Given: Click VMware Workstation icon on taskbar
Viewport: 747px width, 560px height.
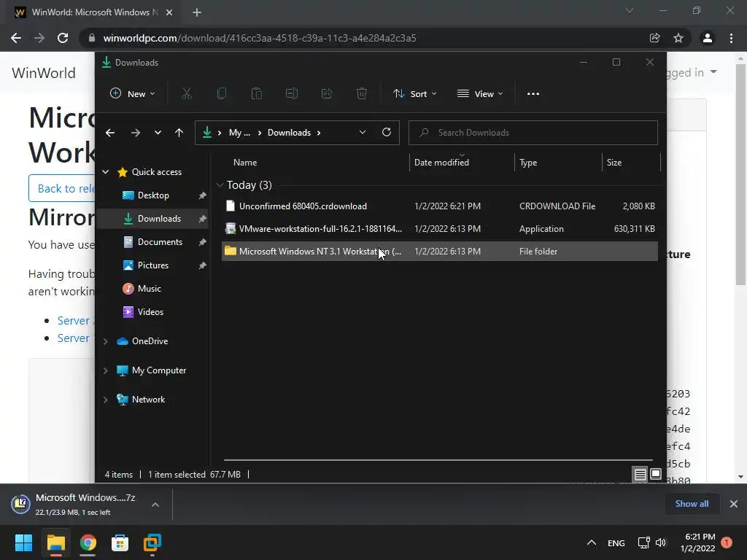Looking at the screenshot, I should 152,542.
